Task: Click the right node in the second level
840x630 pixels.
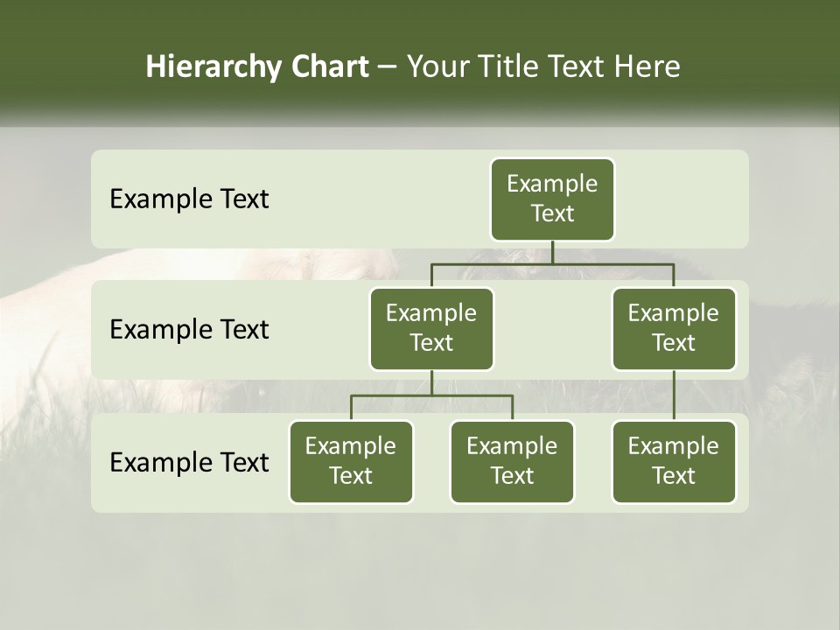Action: click(x=674, y=328)
